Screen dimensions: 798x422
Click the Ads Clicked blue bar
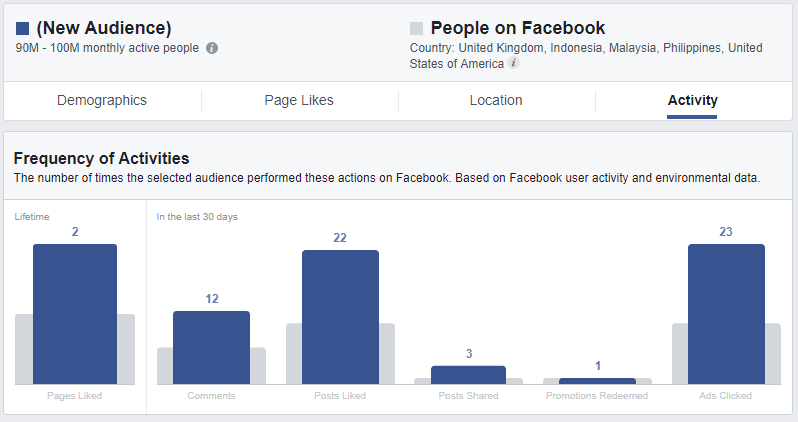click(726, 314)
